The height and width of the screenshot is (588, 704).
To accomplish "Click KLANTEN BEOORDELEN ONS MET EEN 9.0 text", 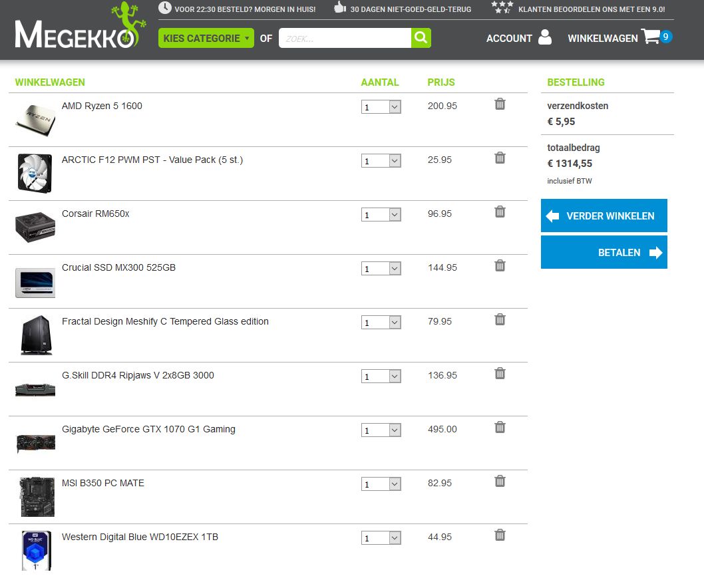I will [592, 9].
